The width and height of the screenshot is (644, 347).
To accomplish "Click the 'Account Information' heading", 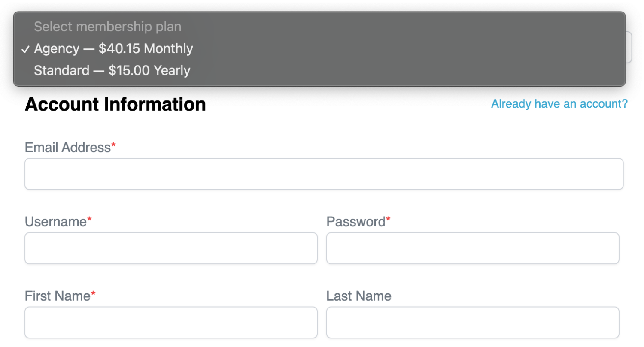I will pyautogui.click(x=115, y=104).
